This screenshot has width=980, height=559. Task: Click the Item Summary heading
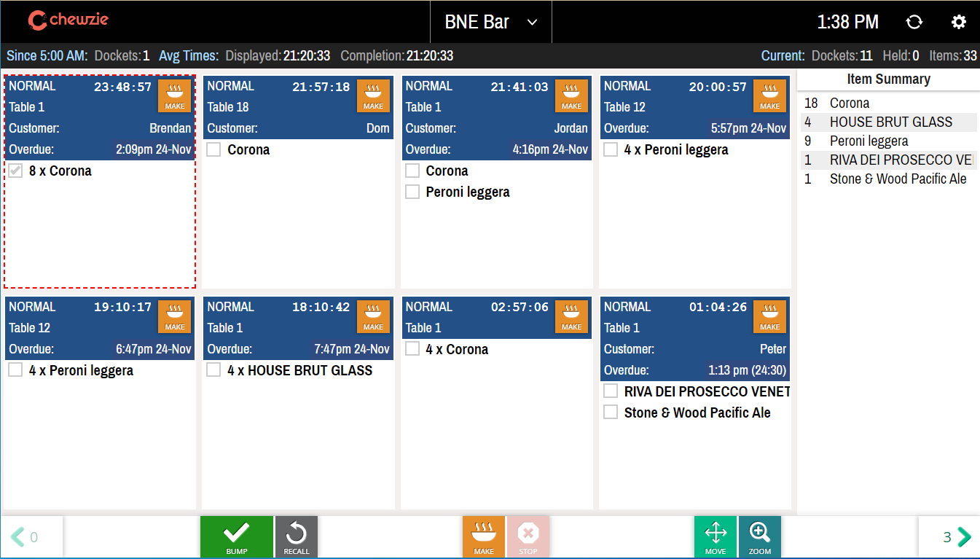pyautogui.click(x=888, y=79)
